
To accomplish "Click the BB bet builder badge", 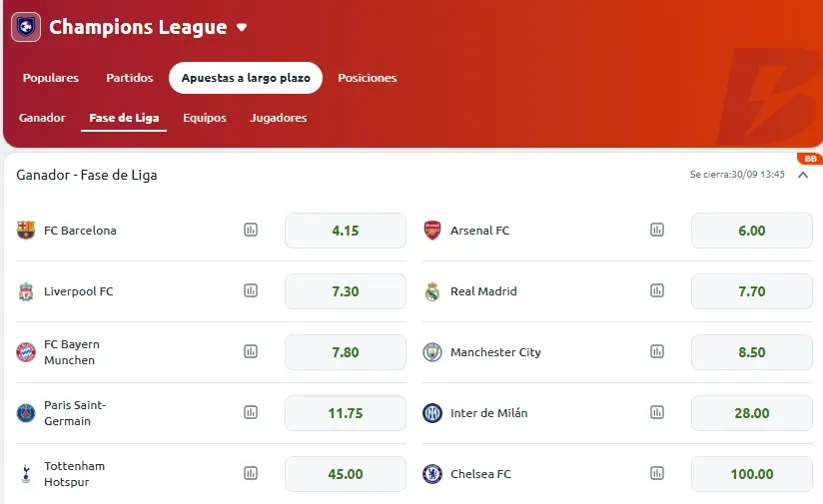I will tap(809, 159).
